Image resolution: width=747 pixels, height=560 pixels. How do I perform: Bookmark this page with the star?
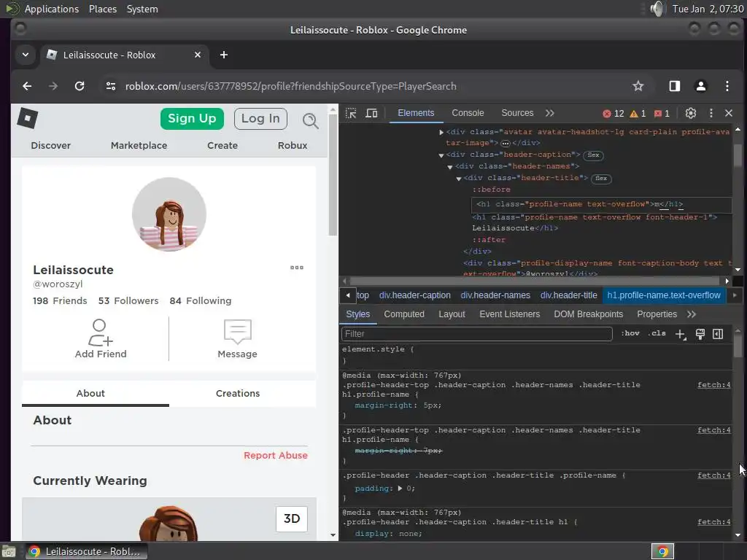(x=638, y=86)
